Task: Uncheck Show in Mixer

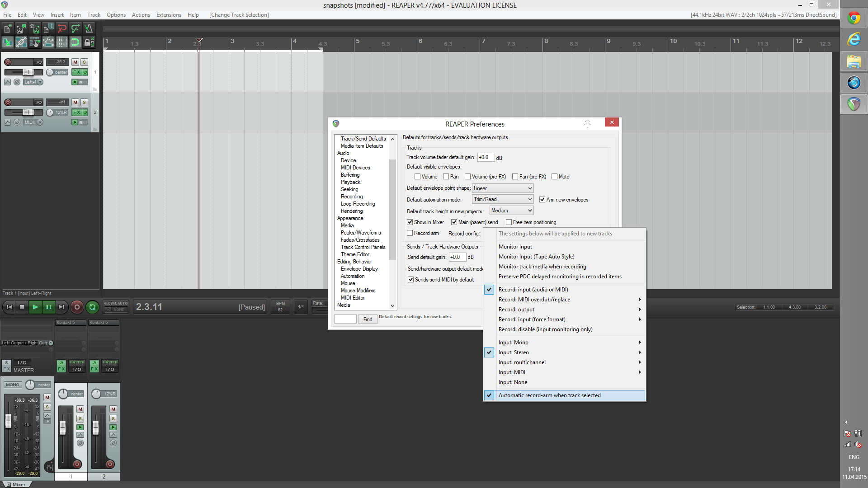Action: 410,222
